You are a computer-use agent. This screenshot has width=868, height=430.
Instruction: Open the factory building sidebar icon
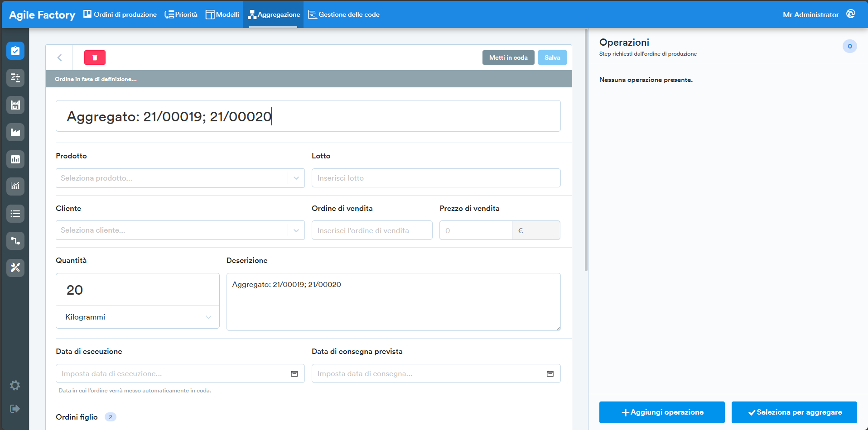click(x=15, y=105)
